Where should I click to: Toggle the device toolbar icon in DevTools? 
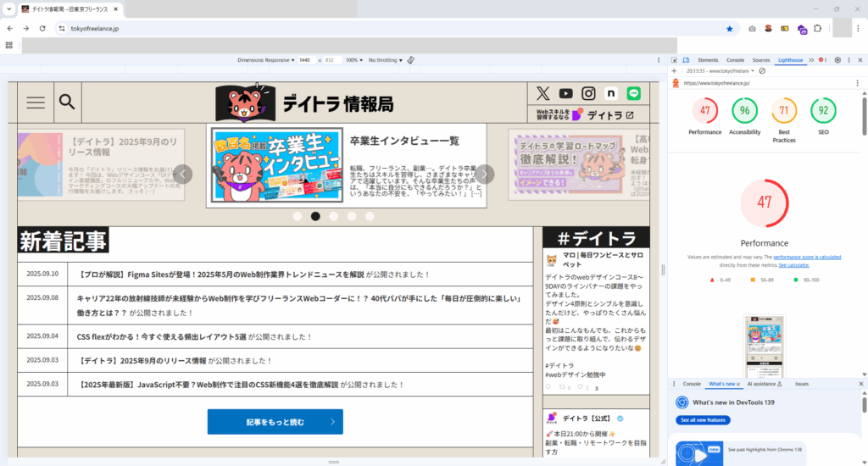click(685, 60)
